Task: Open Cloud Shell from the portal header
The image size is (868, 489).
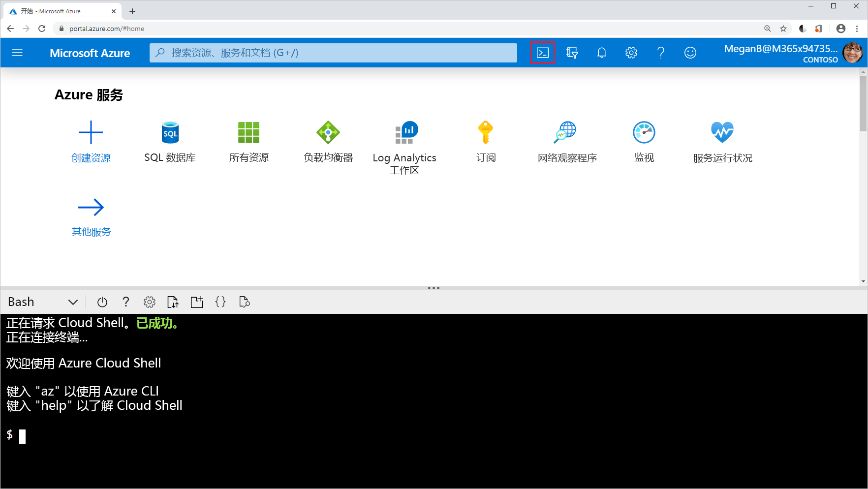Action: [542, 53]
